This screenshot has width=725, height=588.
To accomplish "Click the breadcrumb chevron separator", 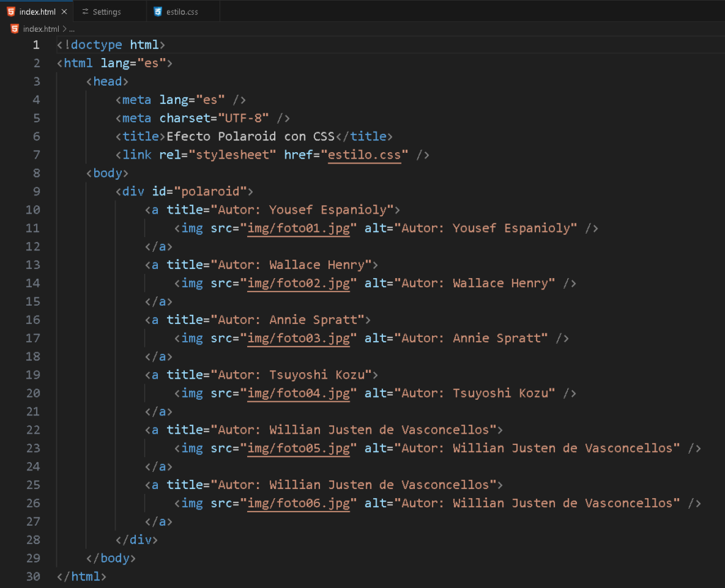I will 64,29.
